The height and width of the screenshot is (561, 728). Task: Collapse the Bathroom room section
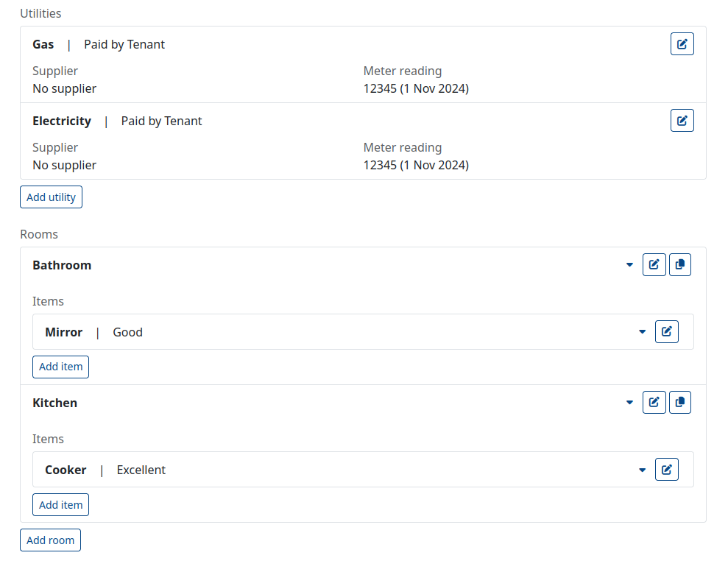(629, 265)
